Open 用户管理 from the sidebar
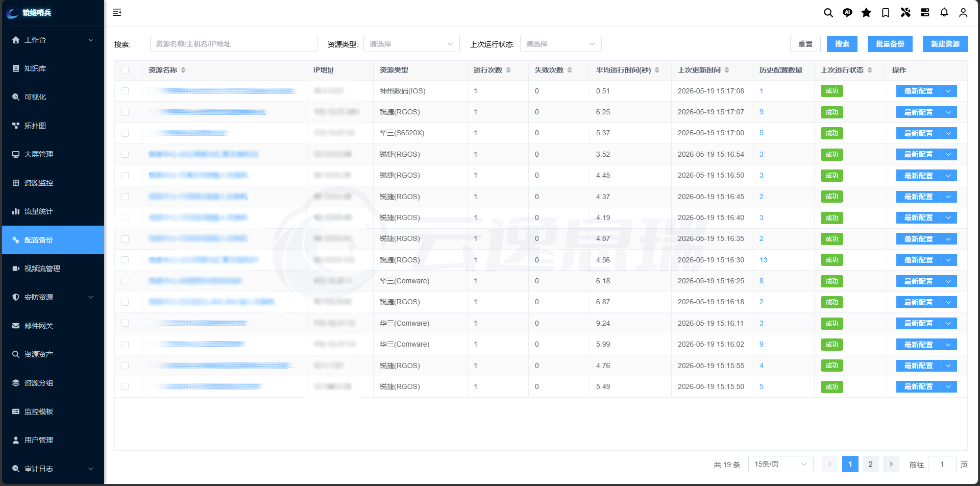 pyautogui.click(x=53, y=440)
